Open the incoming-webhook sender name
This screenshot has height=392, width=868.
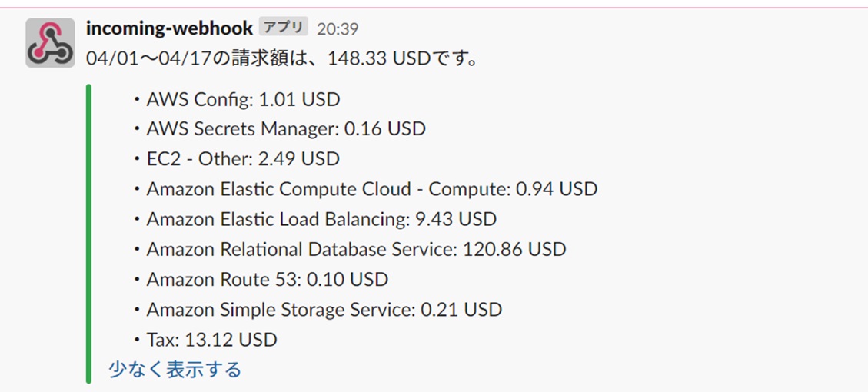tap(169, 28)
